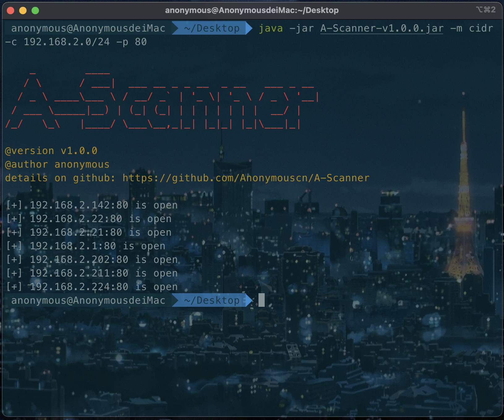Click the ⌥⌘2 shortcut indicator in title bar
504x420 pixels.
[486, 10]
